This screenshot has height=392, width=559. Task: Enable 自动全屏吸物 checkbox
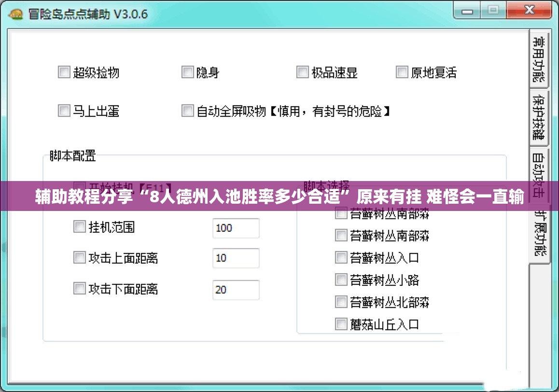click(x=187, y=111)
